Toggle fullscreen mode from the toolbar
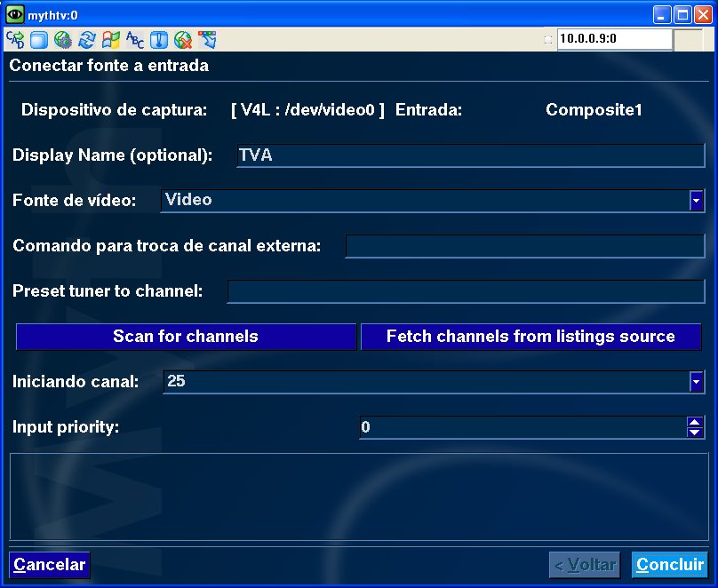718x588 pixels. [39, 40]
